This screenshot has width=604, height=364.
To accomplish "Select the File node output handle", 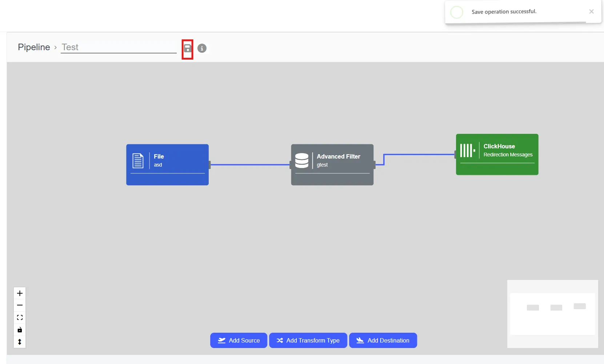I will (209, 165).
